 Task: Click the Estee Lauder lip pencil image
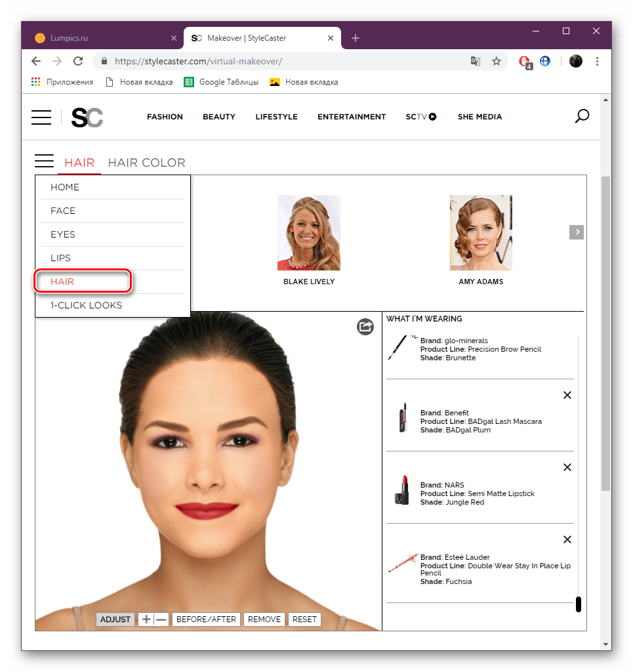coord(403,562)
